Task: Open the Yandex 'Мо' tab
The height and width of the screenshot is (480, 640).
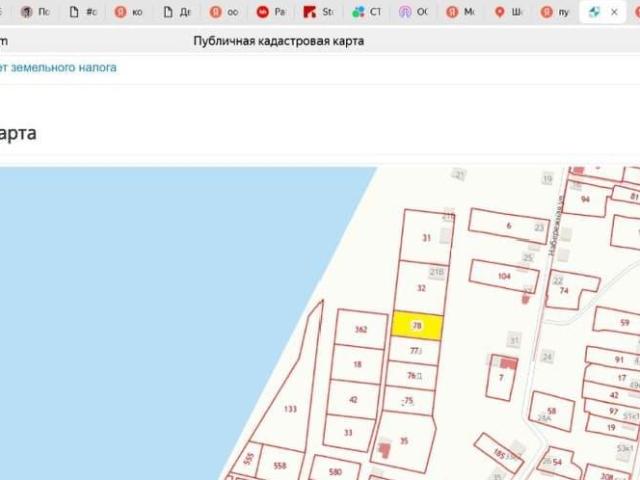Action: [460, 12]
